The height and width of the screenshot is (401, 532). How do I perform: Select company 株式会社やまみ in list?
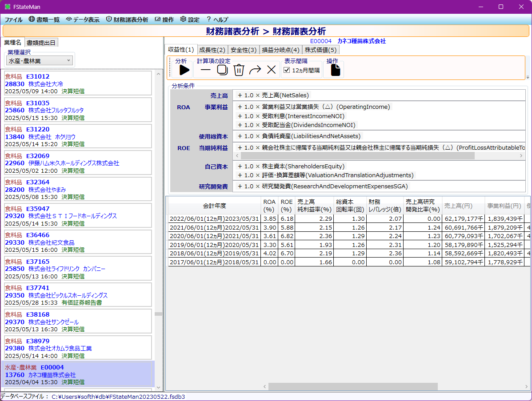point(78,190)
